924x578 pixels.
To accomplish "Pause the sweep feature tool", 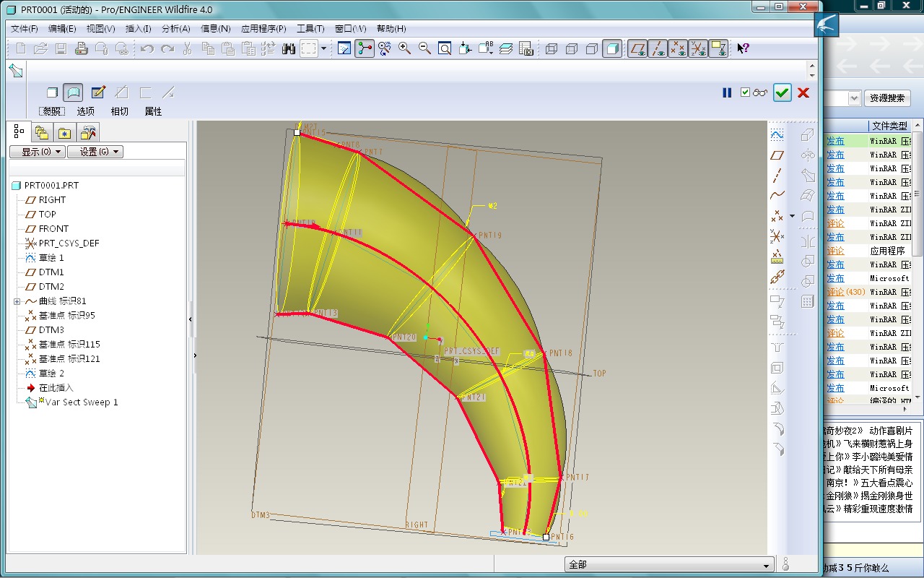I will (727, 92).
